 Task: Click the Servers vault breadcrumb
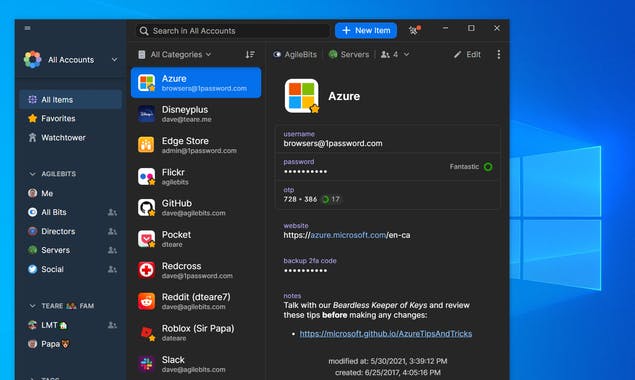[349, 54]
